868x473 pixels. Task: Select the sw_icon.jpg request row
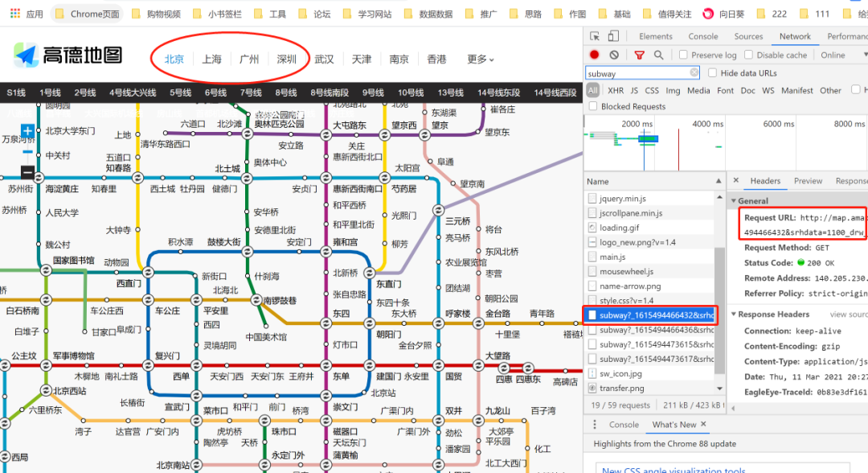point(649,374)
